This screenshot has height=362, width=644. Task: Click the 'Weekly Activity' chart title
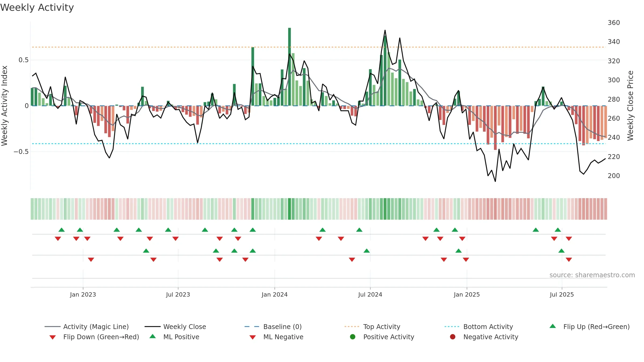point(37,8)
